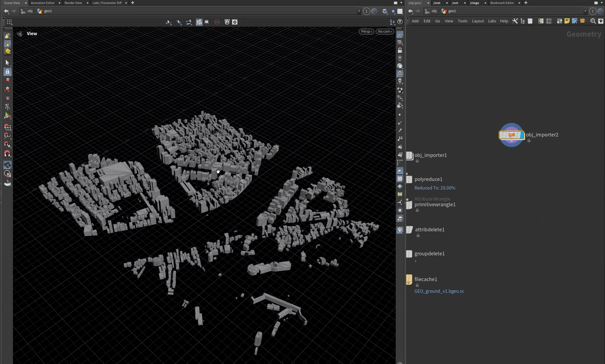Open the network editor search magnifier
605x364 pixels.
pos(593,21)
